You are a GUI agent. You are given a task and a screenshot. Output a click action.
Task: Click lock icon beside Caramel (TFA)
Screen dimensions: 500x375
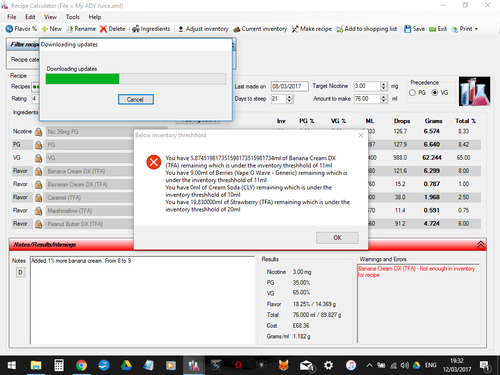click(x=39, y=198)
